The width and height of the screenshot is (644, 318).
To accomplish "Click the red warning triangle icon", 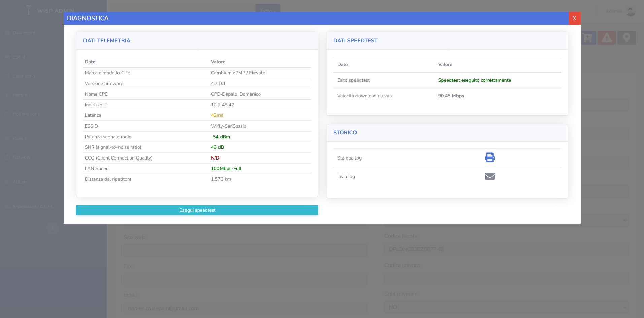I will (607, 38).
